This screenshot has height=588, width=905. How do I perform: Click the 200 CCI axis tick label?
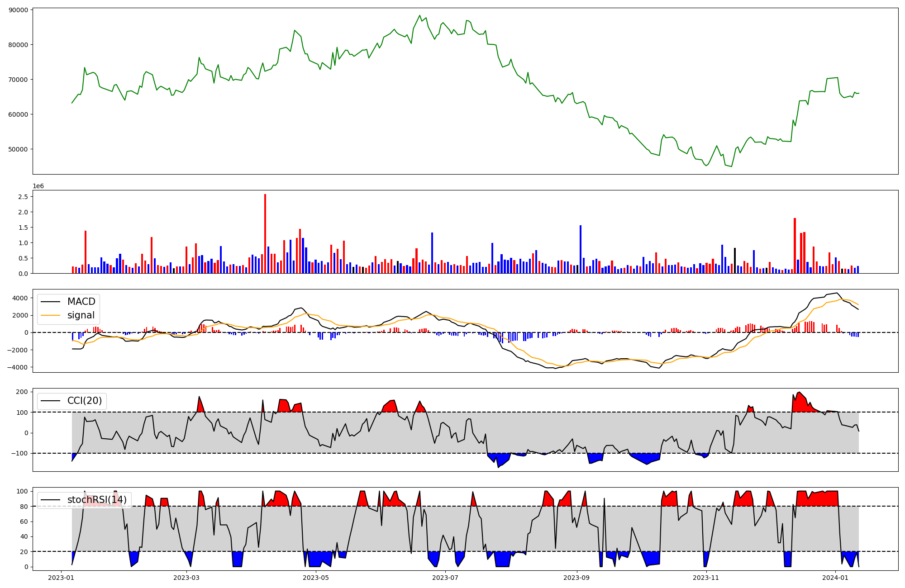point(23,392)
